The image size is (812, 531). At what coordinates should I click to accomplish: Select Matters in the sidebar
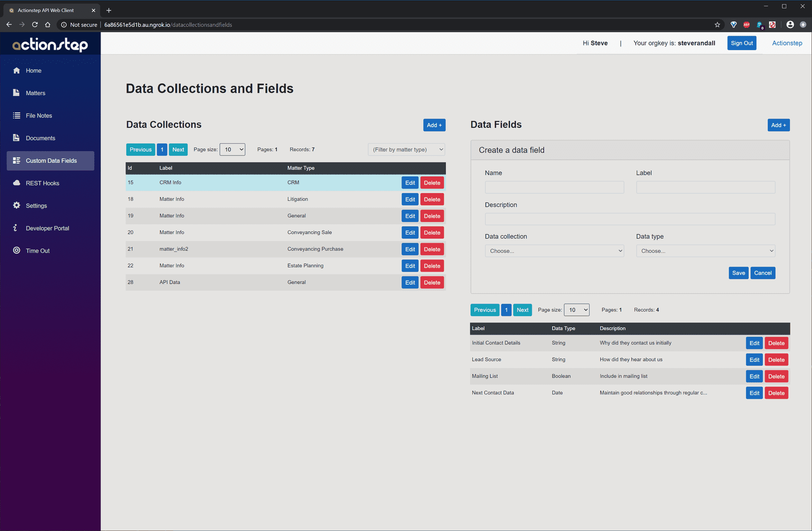[35, 93]
